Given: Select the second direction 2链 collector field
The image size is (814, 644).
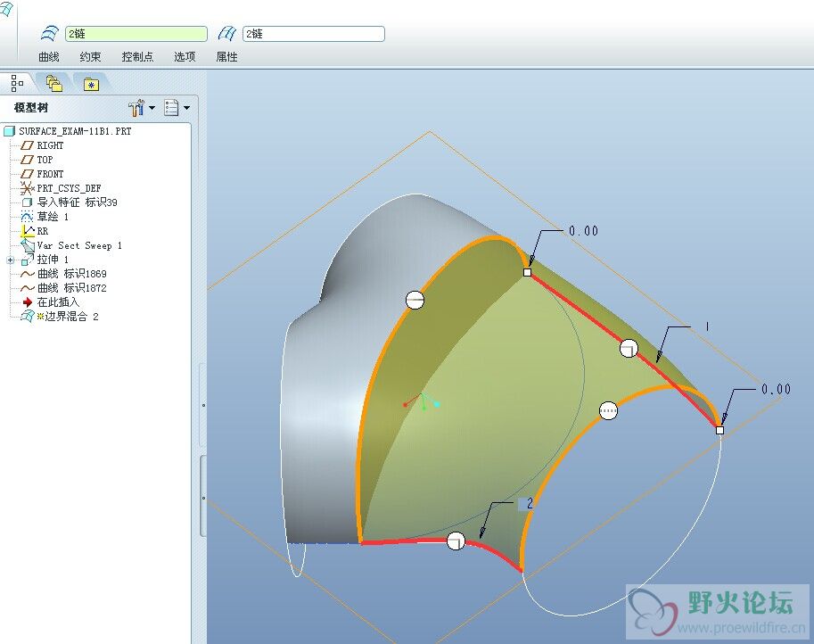Looking at the screenshot, I should tap(314, 34).
